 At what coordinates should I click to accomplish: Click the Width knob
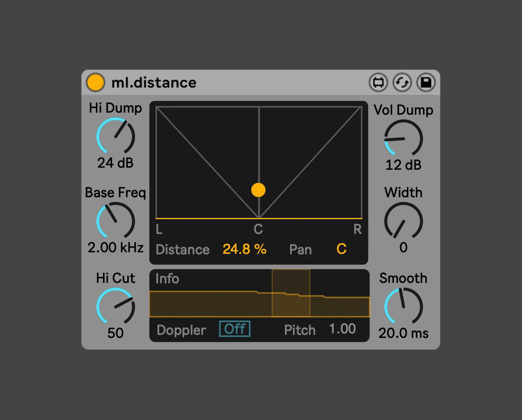403,221
